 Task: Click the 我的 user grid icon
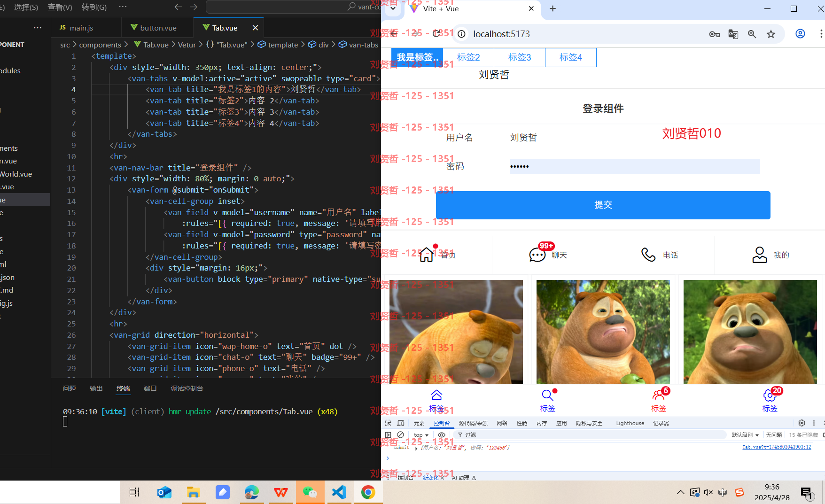[x=760, y=255]
